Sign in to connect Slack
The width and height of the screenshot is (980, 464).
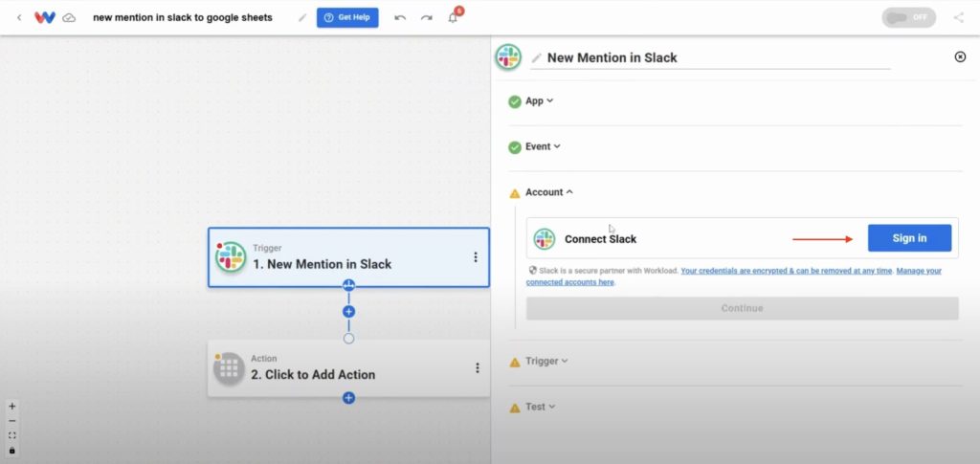coord(909,238)
